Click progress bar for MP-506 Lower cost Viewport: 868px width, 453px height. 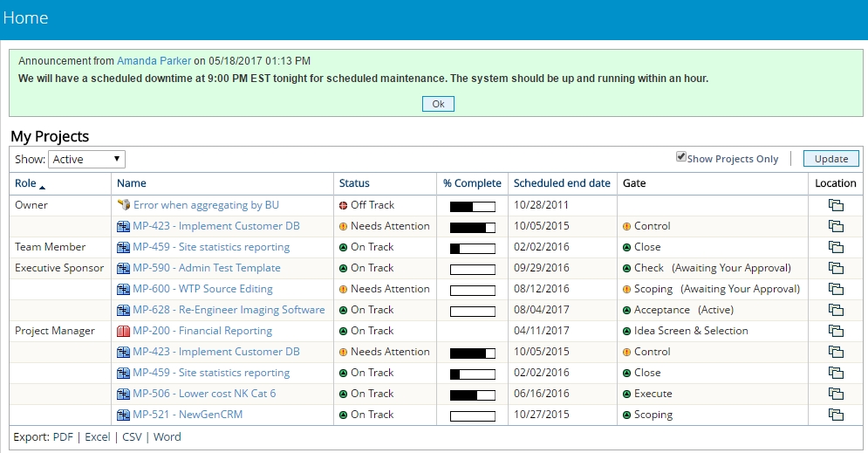point(472,394)
